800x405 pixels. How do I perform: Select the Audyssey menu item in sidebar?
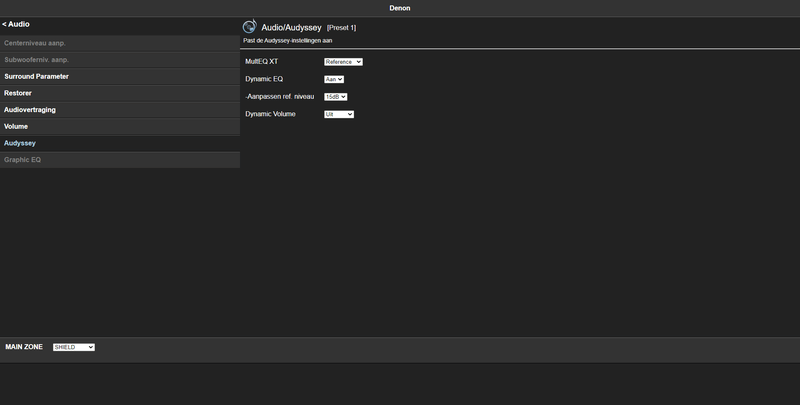pos(120,143)
